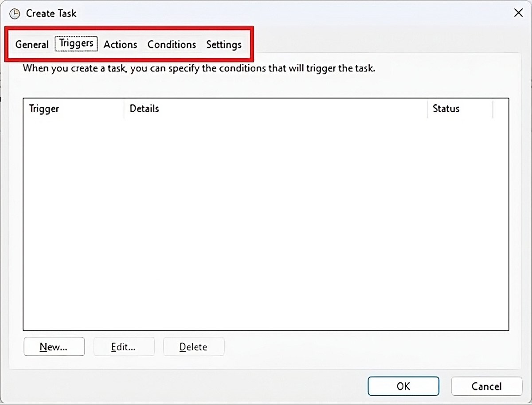The width and height of the screenshot is (532, 405).
Task: Click the Trigger column header
Action: (x=44, y=109)
